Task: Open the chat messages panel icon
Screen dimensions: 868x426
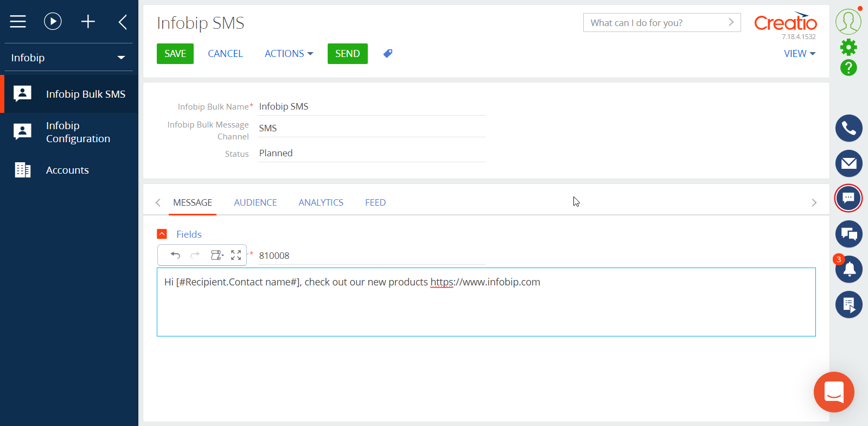Action: [849, 198]
